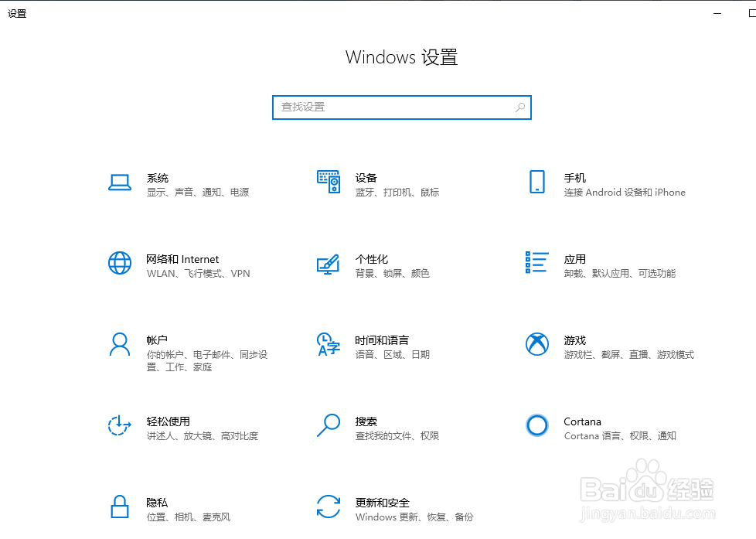Click the text 蓝牙、打印机、鼠标
This screenshot has width=756, height=539.
[x=397, y=192]
